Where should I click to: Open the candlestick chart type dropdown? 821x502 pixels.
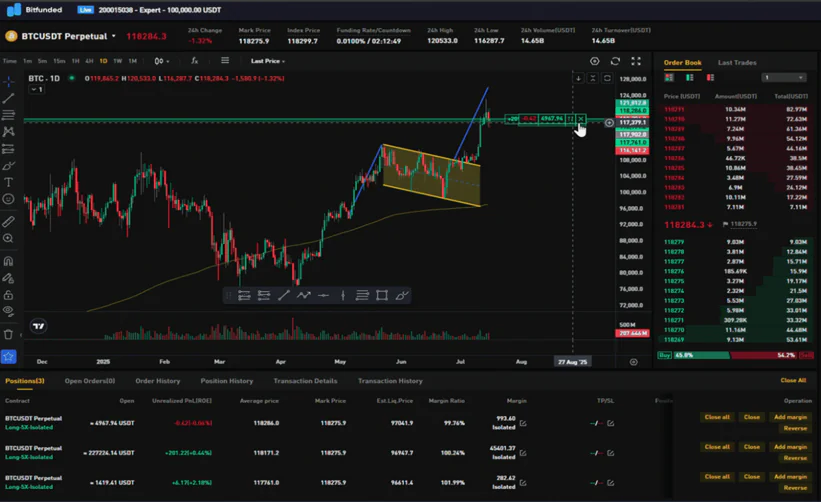click(x=161, y=61)
